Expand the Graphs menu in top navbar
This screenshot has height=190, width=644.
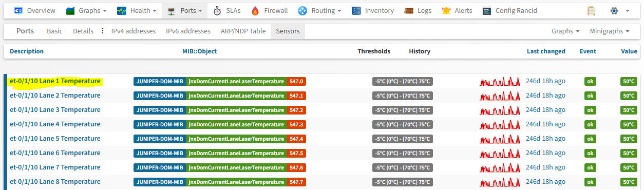pyautogui.click(x=86, y=10)
